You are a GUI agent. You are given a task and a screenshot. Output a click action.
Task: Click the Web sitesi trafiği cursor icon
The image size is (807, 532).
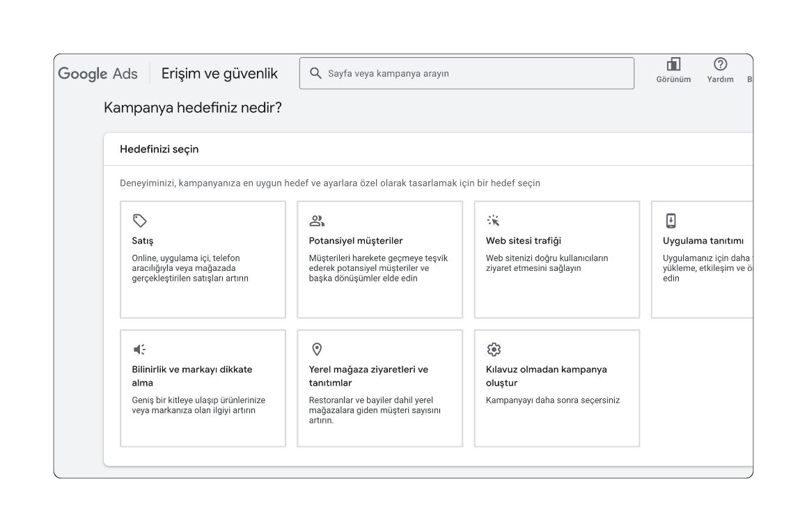[x=494, y=219]
